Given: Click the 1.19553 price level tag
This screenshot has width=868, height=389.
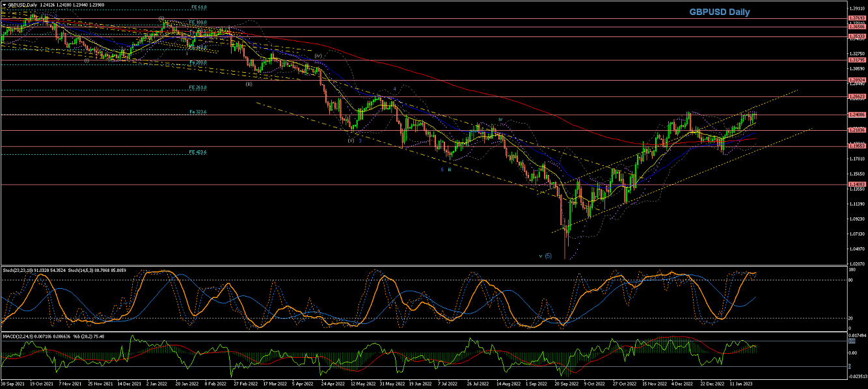Looking at the screenshot, I should [856, 146].
